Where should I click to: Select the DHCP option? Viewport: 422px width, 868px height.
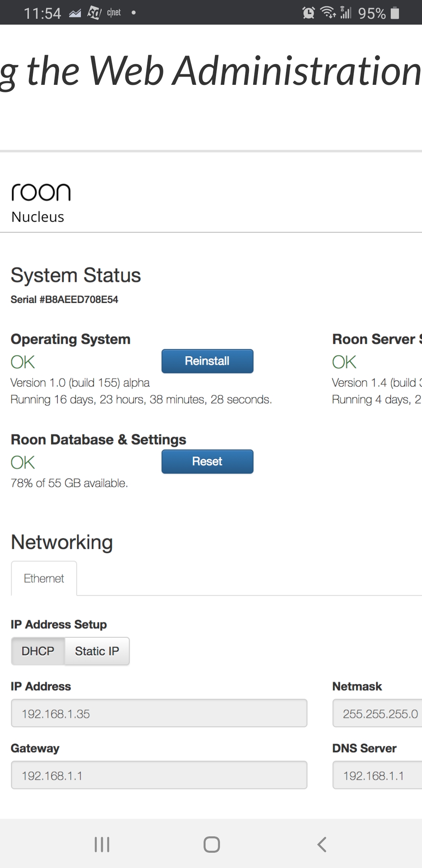point(38,651)
